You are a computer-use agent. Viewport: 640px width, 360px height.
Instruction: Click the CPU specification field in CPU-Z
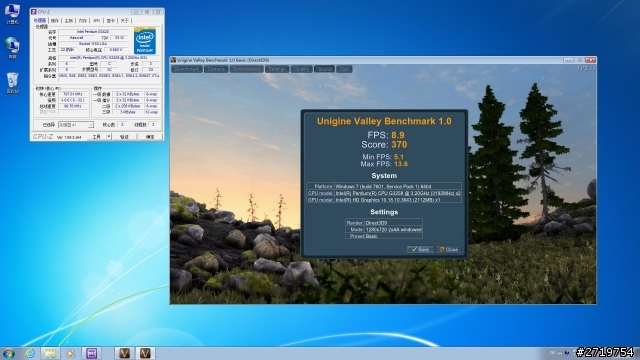coord(108,58)
